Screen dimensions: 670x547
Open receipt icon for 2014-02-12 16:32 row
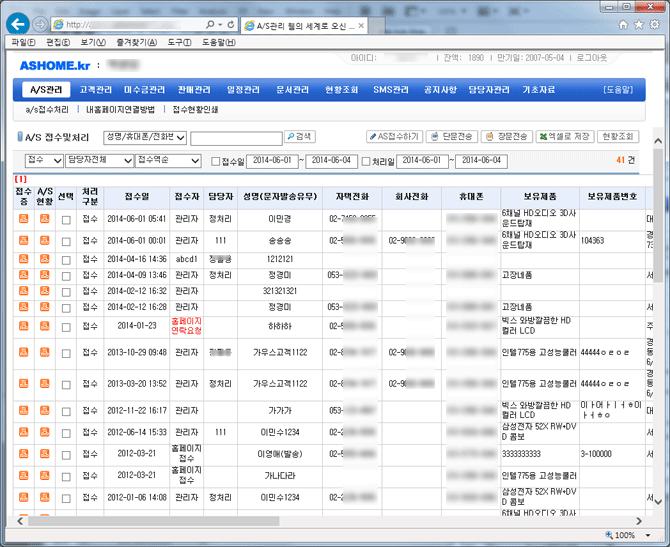pyautogui.click(x=24, y=291)
